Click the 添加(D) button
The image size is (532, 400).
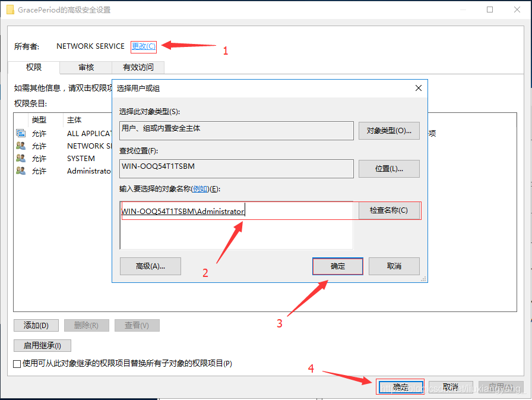click(36, 325)
